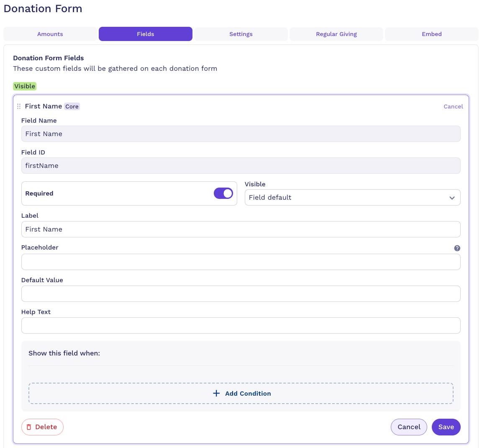Screen dimensions: 482x448
Task: Select the Fields tab
Action: click(x=145, y=34)
